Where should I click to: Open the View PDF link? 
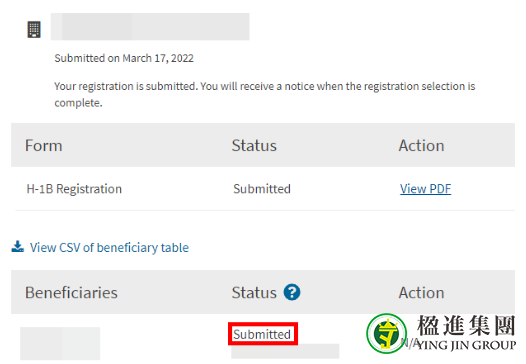pyautogui.click(x=425, y=189)
